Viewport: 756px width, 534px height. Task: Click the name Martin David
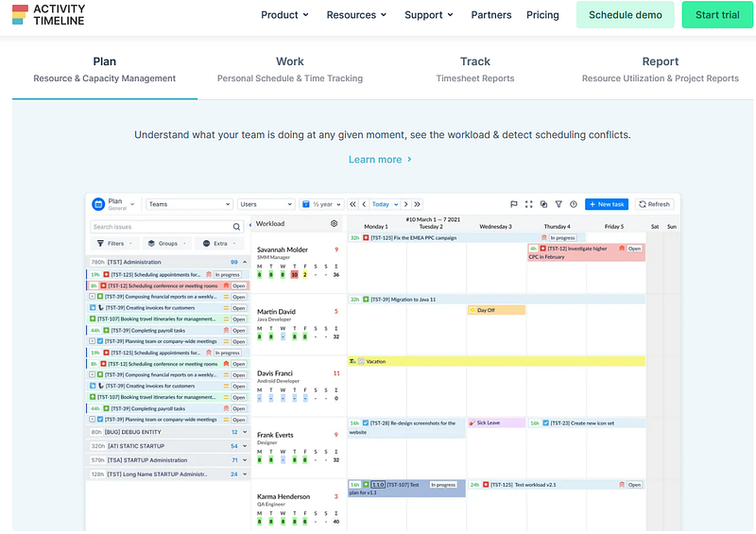coord(276,312)
